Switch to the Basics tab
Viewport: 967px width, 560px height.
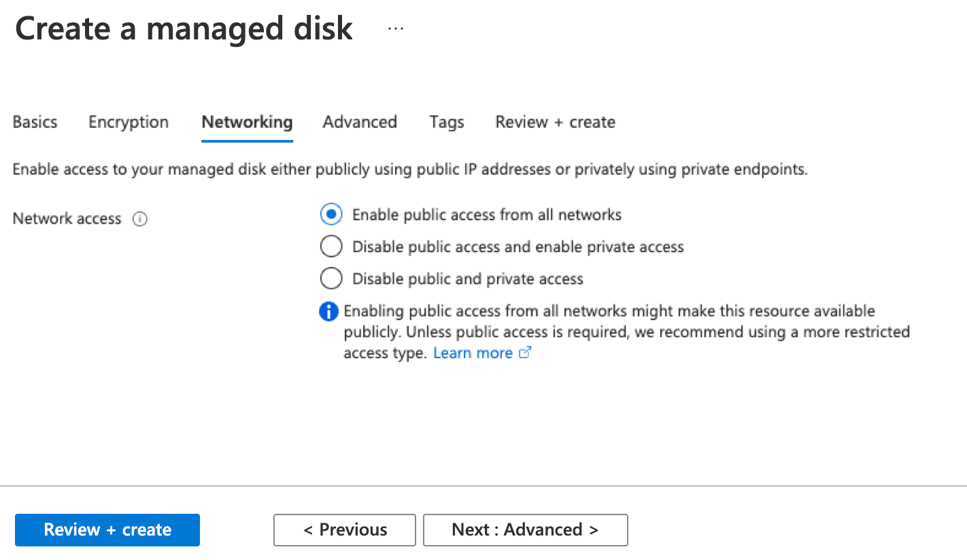[x=35, y=122]
